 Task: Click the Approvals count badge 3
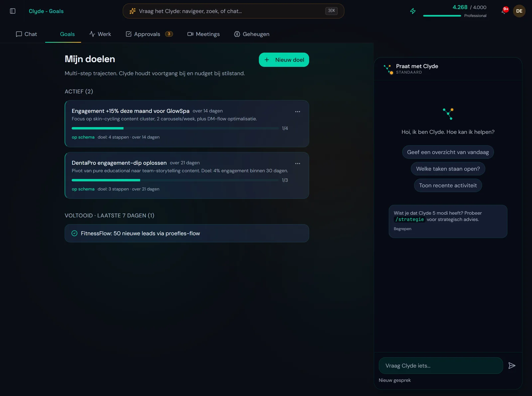(x=169, y=34)
